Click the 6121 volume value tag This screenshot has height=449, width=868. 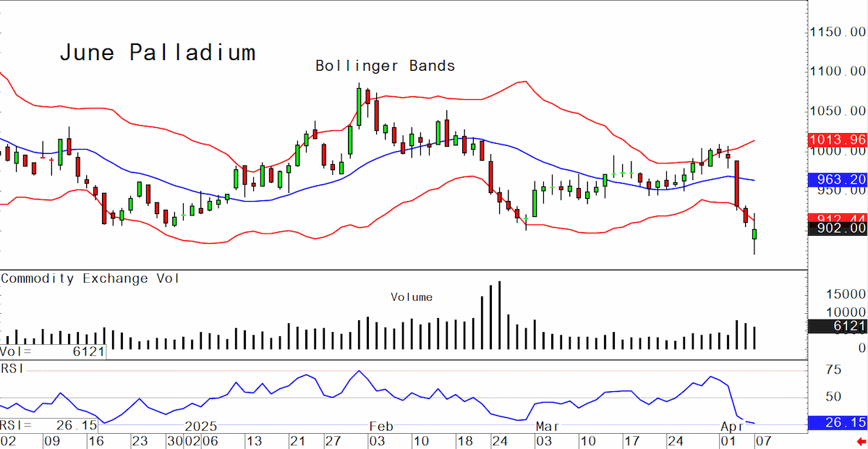838,327
